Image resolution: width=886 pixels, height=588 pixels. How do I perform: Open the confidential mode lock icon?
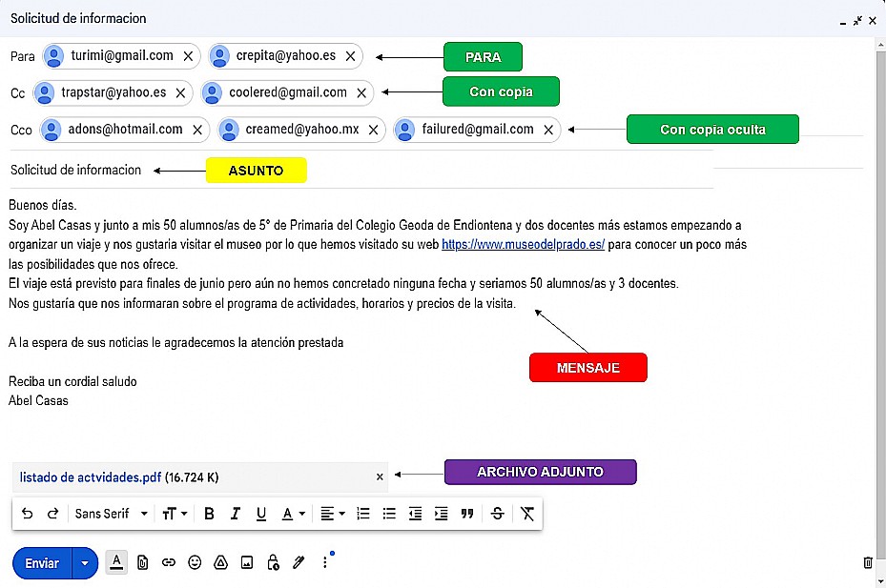(273, 563)
